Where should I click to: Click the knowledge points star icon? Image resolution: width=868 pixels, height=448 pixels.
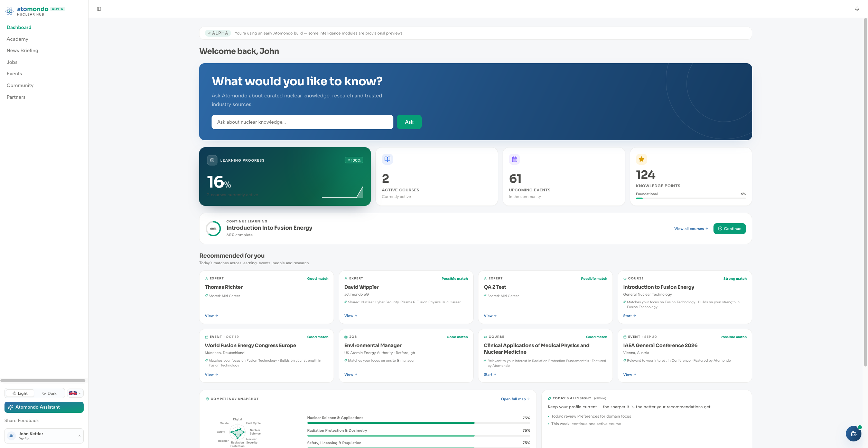pos(642,159)
